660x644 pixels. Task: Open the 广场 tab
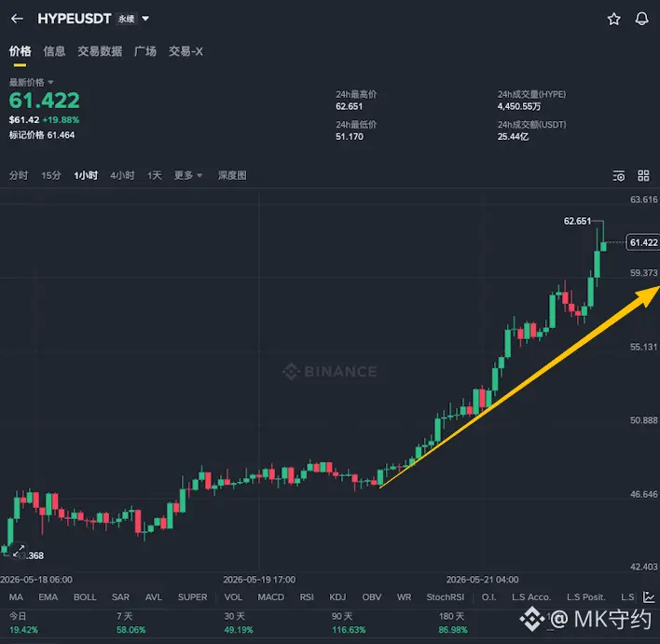[145, 51]
